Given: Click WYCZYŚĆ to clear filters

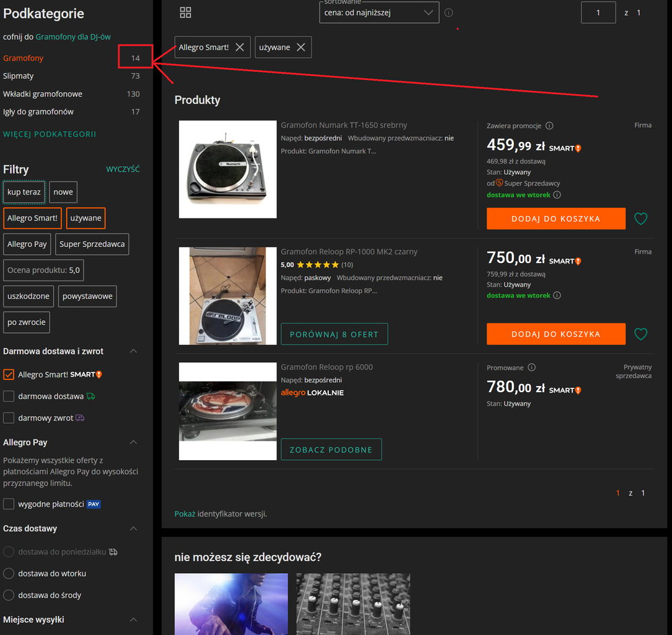Looking at the screenshot, I should click(x=122, y=170).
